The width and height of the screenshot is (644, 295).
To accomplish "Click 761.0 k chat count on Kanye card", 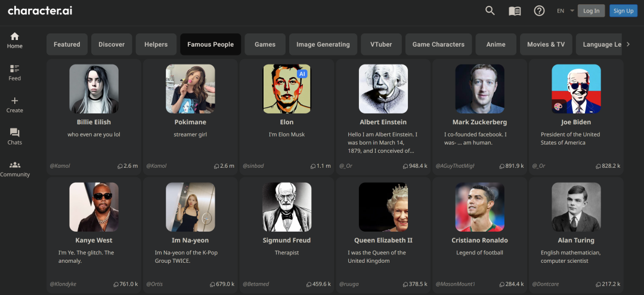I will click(125, 284).
